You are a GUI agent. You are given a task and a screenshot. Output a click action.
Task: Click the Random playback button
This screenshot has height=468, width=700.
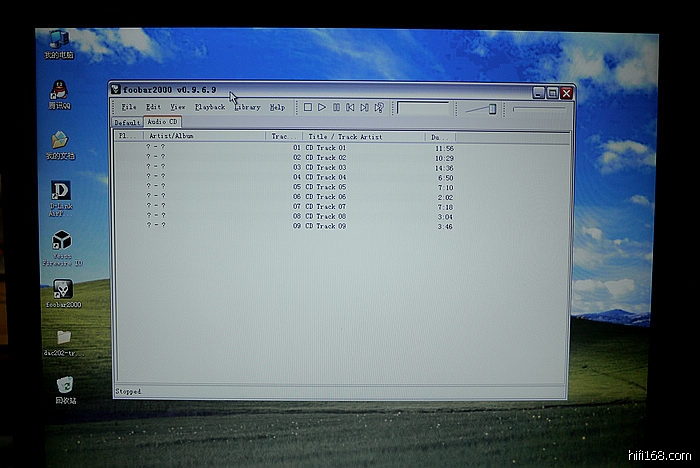coord(379,107)
